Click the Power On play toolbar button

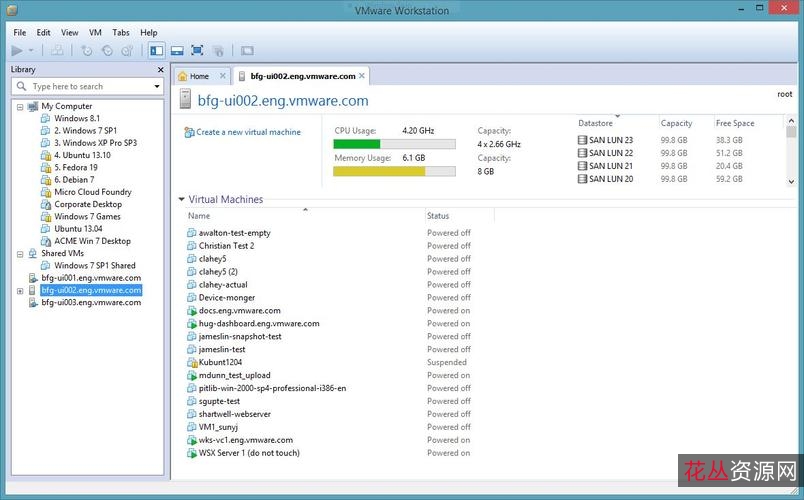pos(17,50)
